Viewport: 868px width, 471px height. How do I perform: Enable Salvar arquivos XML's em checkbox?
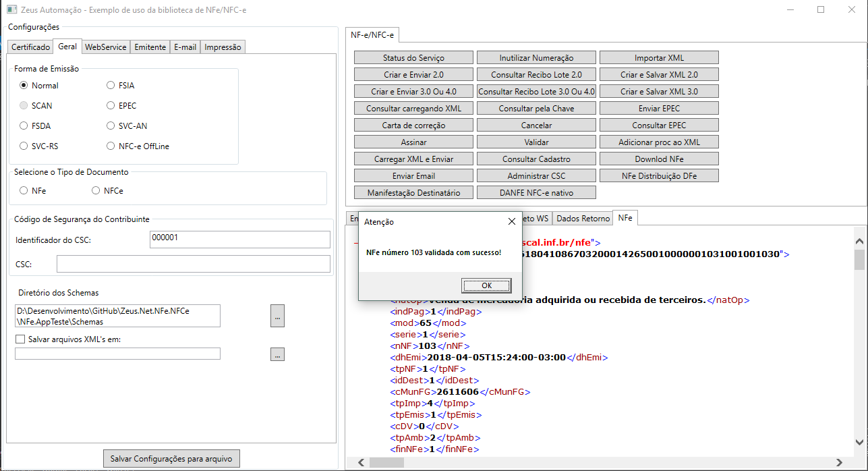[x=20, y=339]
